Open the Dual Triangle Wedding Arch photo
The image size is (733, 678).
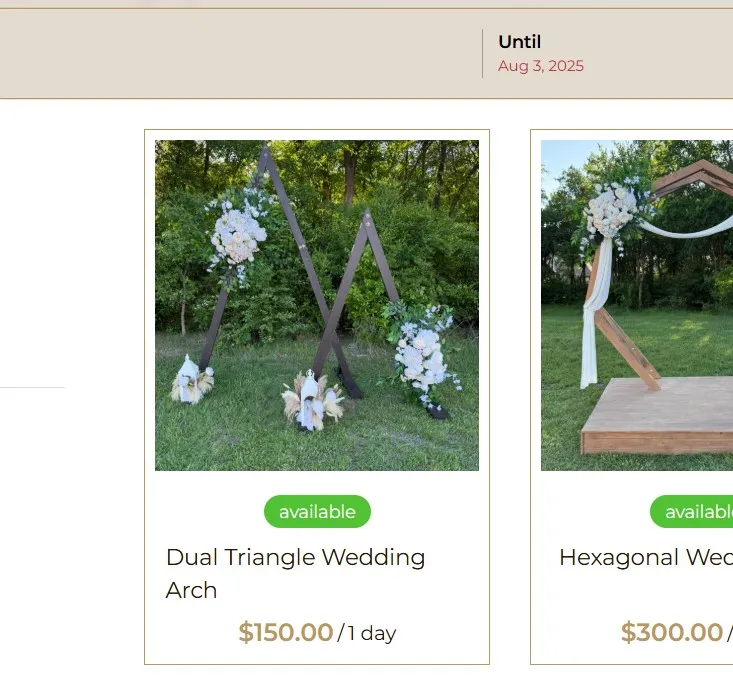317,305
